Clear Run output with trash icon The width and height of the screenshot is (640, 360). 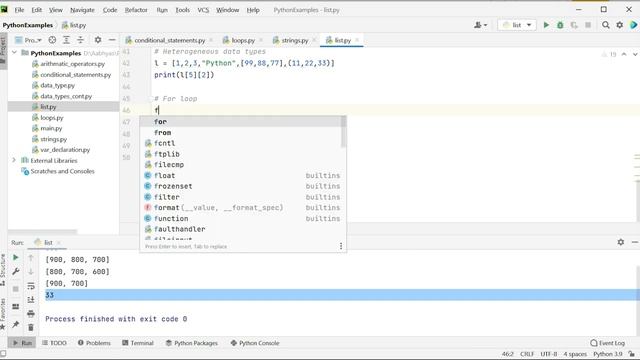click(x=31, y=327)
